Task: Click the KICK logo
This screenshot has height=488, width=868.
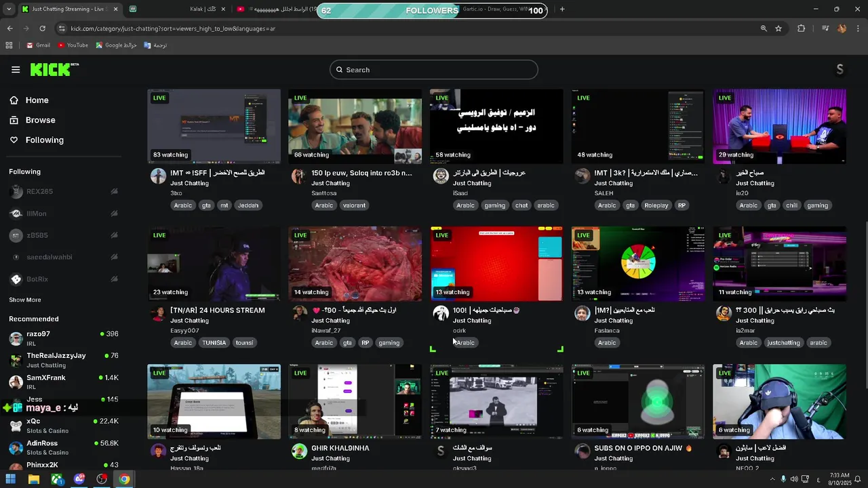Action: click(54, 69)
